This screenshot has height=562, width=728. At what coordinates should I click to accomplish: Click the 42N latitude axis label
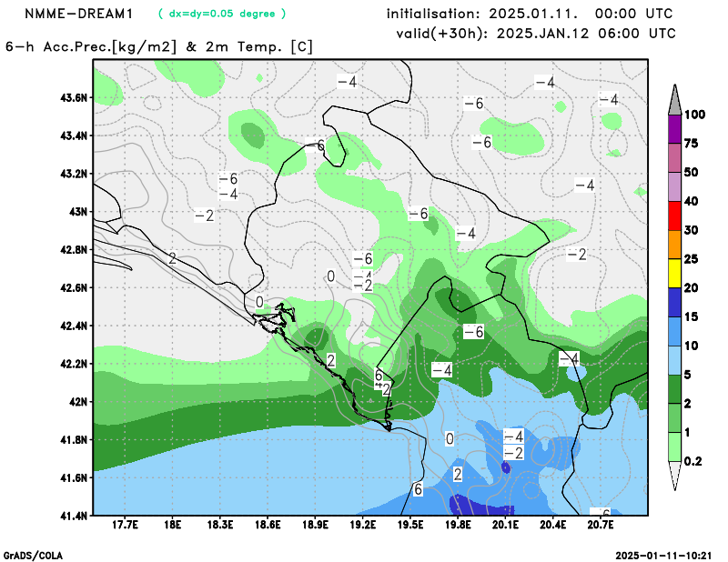click(78, 402)
